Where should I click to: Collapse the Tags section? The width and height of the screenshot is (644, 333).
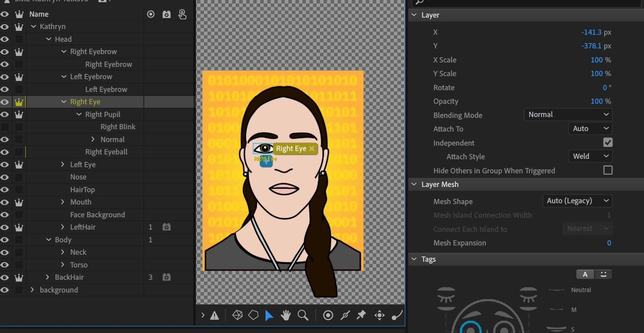(414, 259)
